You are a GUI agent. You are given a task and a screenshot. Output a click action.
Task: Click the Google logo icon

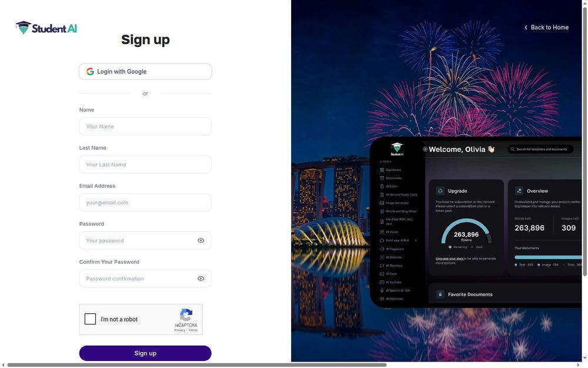[90, 71]
